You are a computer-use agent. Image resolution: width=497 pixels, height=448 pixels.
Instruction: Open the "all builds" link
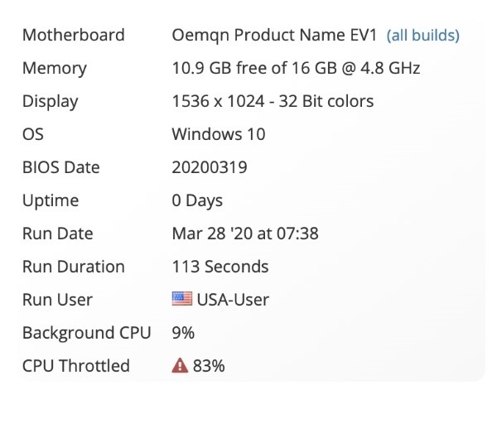[422, 36]
